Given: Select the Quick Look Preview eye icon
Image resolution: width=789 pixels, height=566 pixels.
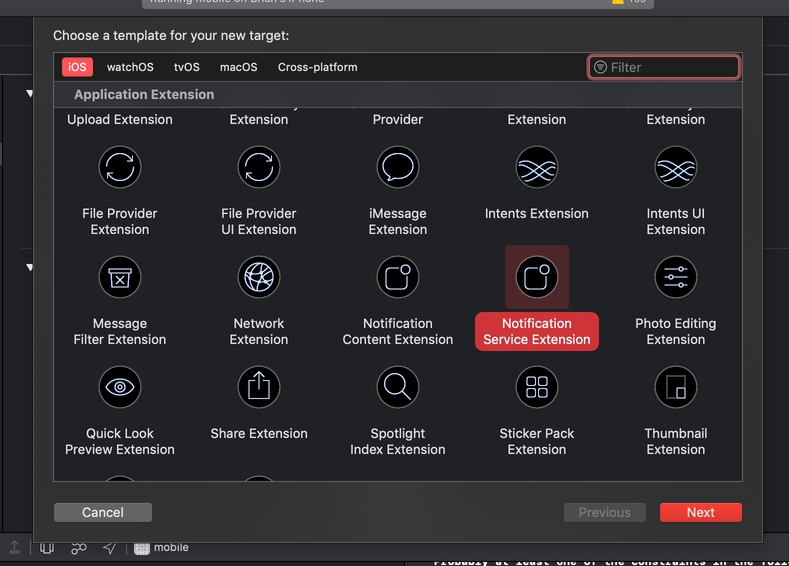Looking at the screenshot, I should click(120, 387).
